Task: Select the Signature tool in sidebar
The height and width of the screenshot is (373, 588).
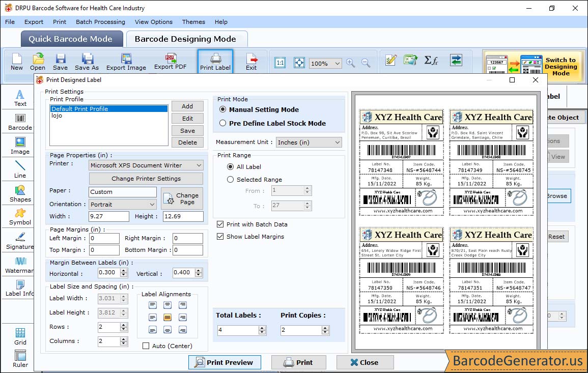Action: [20, 241]
